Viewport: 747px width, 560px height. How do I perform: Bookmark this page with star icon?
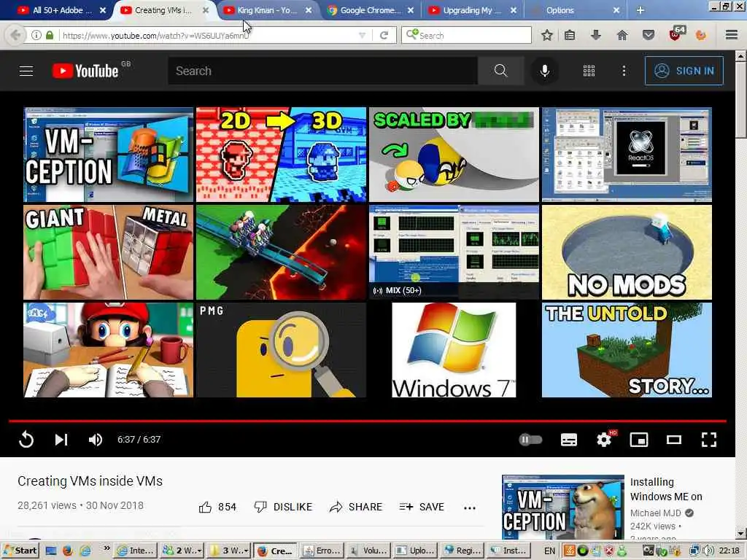(x=547, y=35)
